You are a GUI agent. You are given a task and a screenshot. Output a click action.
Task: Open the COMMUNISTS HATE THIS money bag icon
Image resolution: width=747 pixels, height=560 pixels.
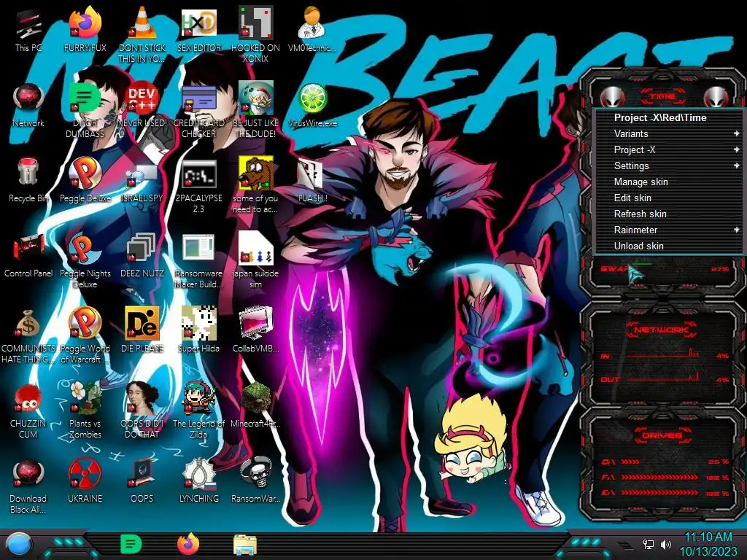click(x=28, y=335)
